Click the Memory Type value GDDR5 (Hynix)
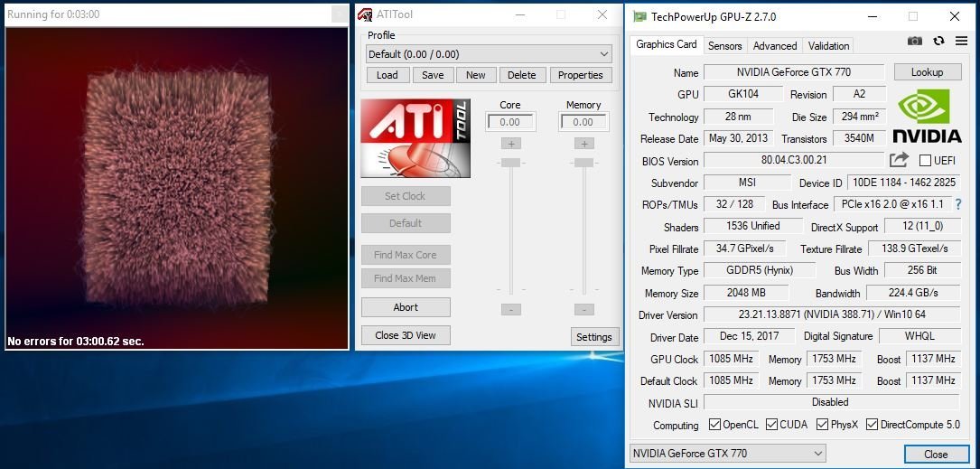The width and height of the screenshot is (980, 469). click(760, 270)
